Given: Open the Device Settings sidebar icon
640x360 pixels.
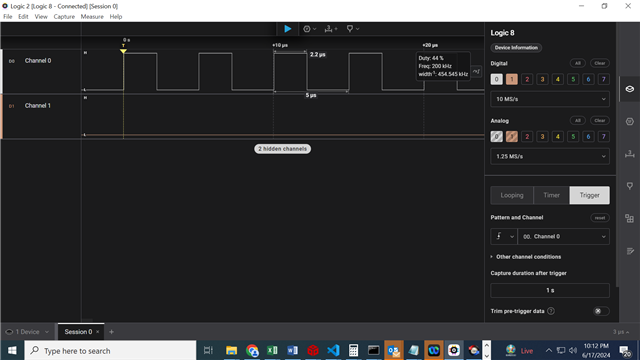Looking at the screenshot, I should coord(630,89).
